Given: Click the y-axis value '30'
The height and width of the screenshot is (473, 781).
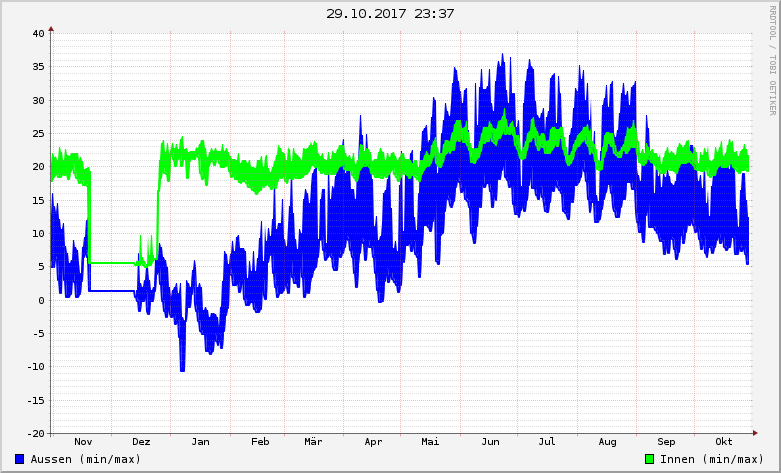Looking at the screenshot, I should (39, 101).
